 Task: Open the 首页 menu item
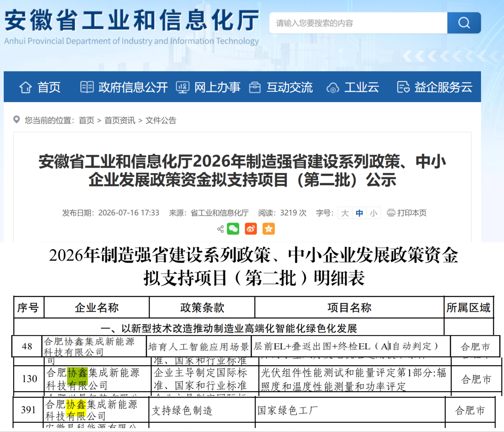tap(49, 87)
